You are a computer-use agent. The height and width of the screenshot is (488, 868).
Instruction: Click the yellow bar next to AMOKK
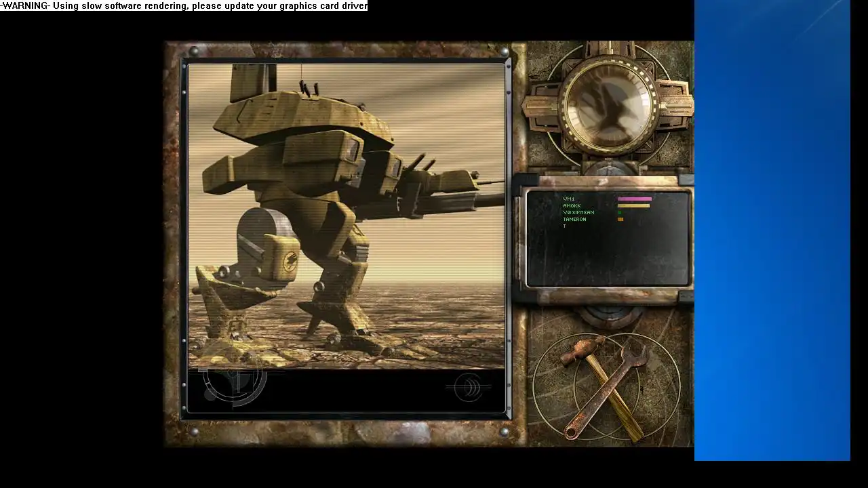click(633, 205)
